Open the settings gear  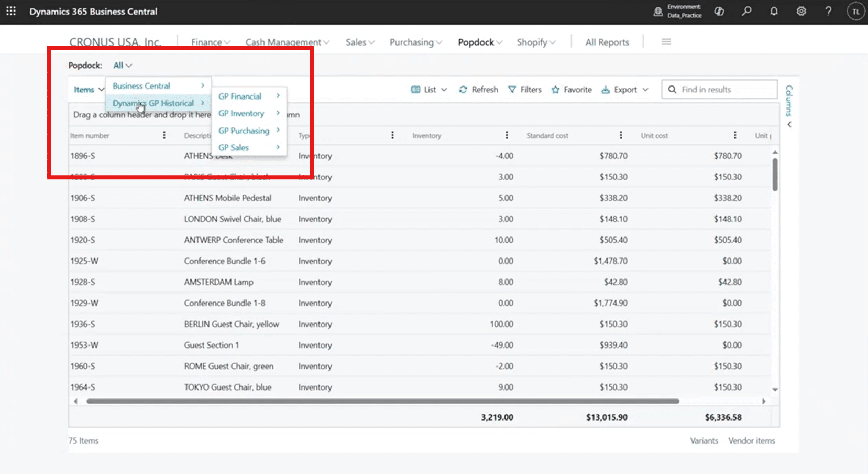pos(801,11)
